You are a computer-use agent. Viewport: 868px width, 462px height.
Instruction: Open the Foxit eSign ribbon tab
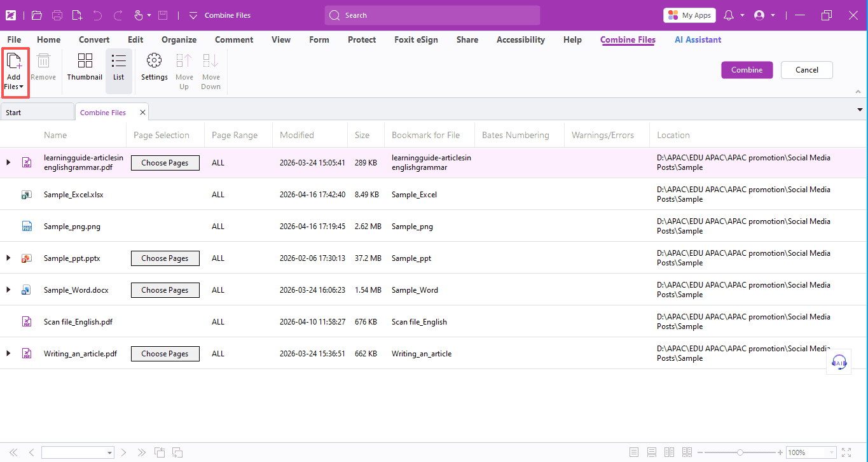point(416,39)
